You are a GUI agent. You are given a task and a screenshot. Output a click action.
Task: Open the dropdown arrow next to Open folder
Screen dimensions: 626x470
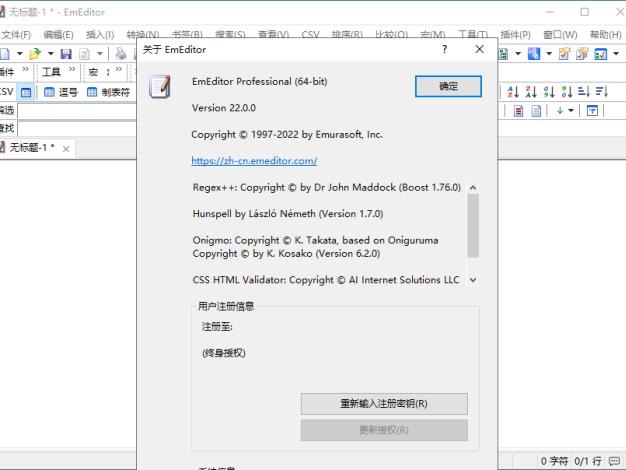(x=51, y=54)
